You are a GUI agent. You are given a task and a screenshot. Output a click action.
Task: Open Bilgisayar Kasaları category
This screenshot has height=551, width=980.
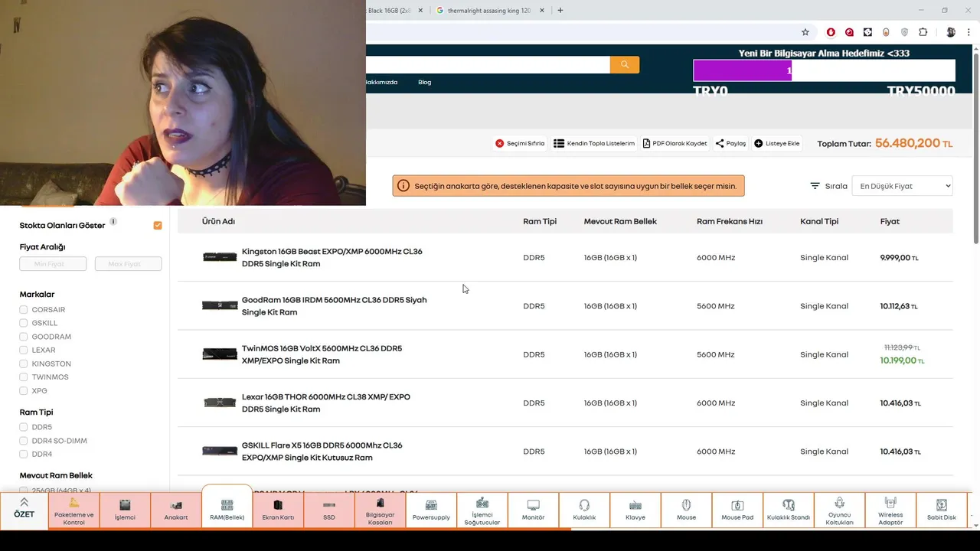[x=380, y=510]
